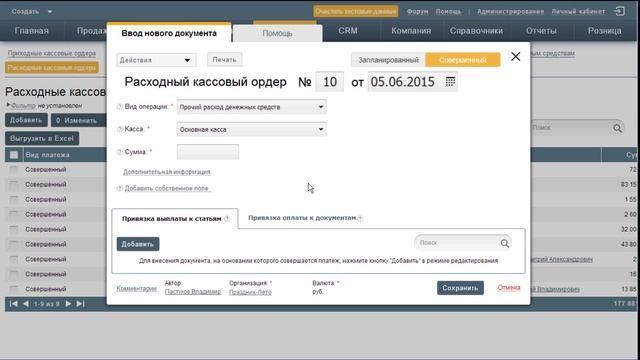The width and height of the screenshot is (640, 360).
Task: Check the fifth Совершенный row checkbox
Action: (14, 229)
